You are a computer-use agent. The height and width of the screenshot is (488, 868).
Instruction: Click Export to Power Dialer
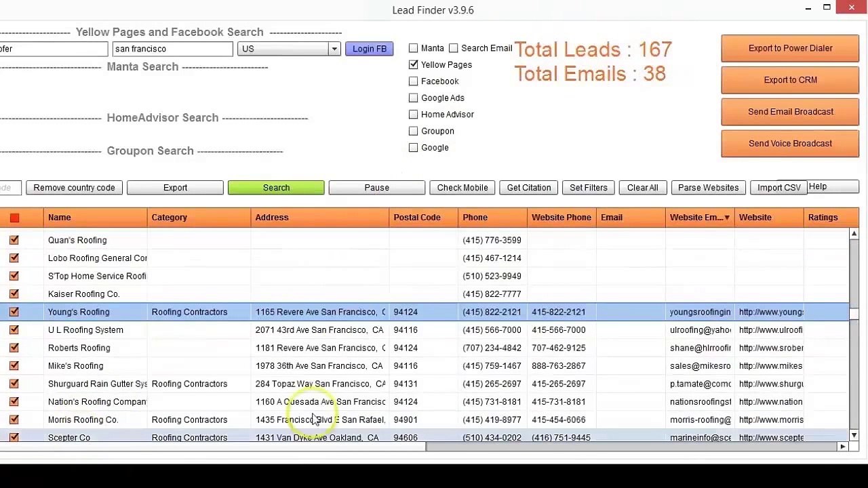pos(790,48)
